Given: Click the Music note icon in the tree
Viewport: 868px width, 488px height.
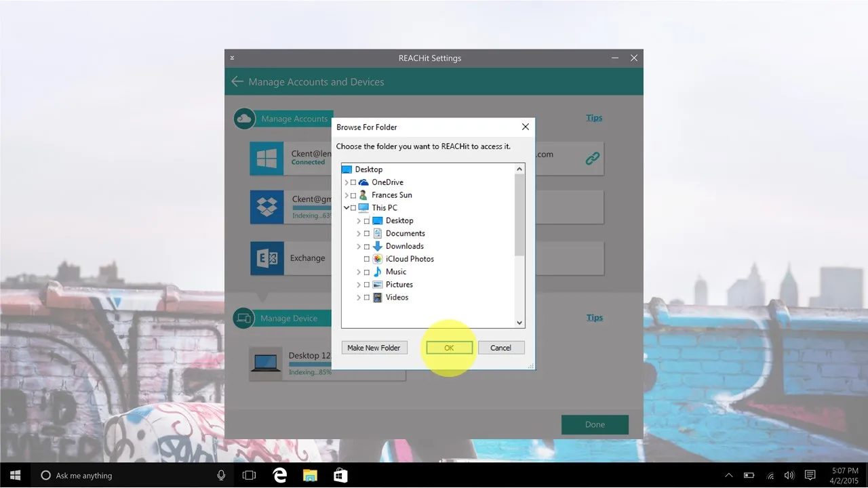Looking at the screenshot, I should pos(378,272).
